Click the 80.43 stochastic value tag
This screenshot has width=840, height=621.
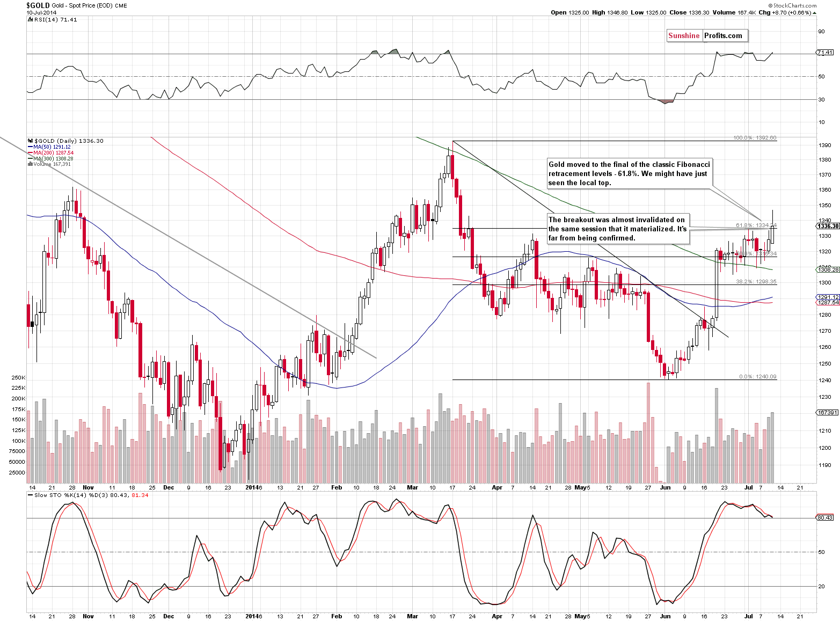(x=825, y=518)
